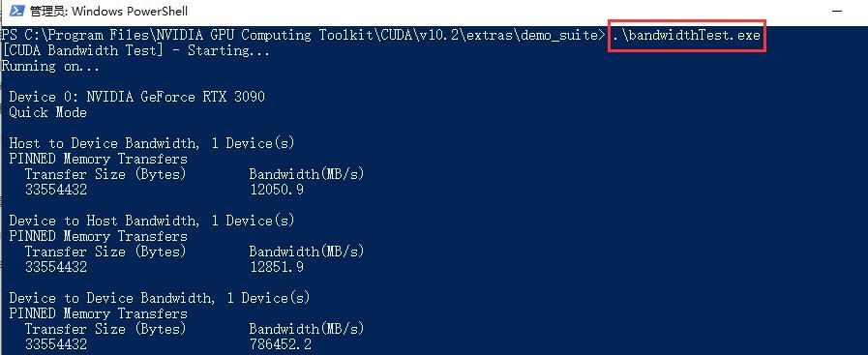The image size is (868, 355).
Task: Click the last PINNED Memory Transfers line
Action: [99, 314]
